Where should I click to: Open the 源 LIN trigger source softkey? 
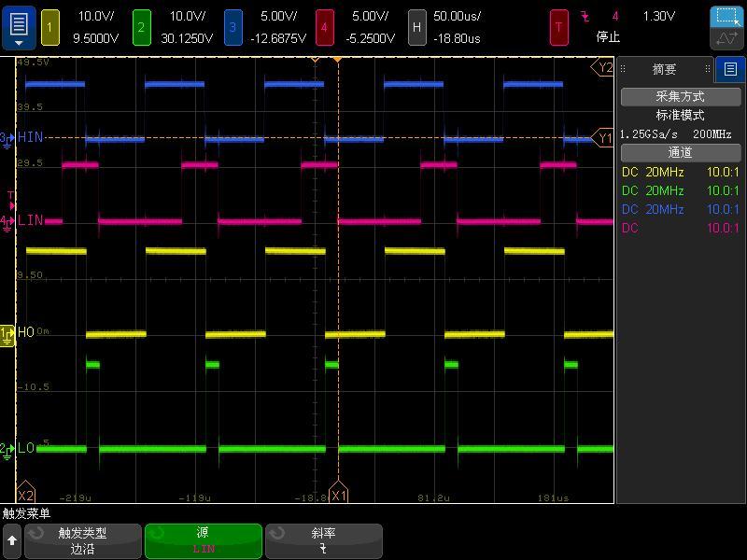coord(204,540)
